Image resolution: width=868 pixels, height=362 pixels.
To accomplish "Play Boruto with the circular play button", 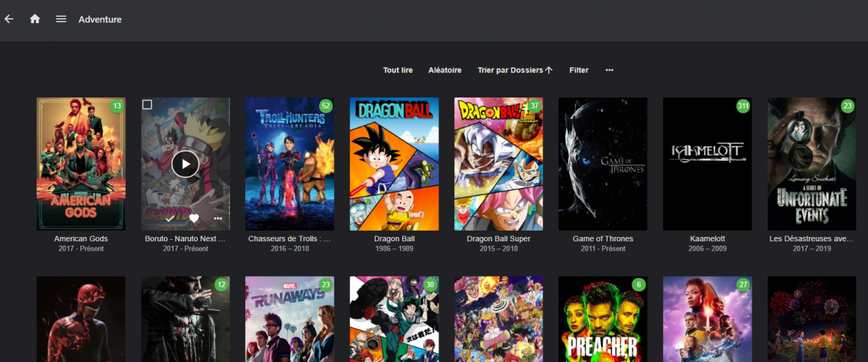I will click(x=185, y=164).
